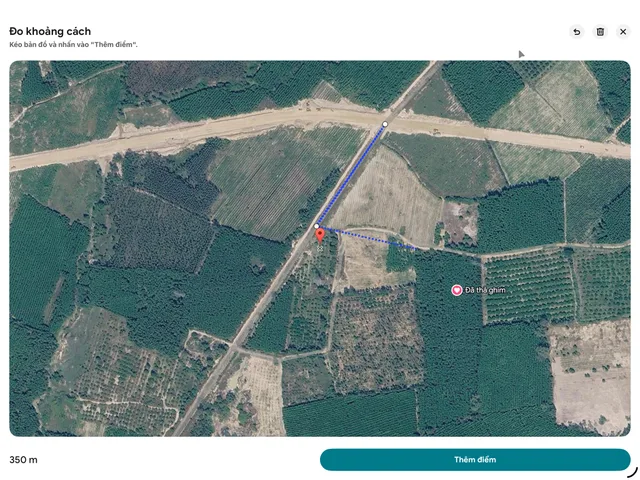
Task: Open the pink heart dropped pin
Action: [457, 290]
